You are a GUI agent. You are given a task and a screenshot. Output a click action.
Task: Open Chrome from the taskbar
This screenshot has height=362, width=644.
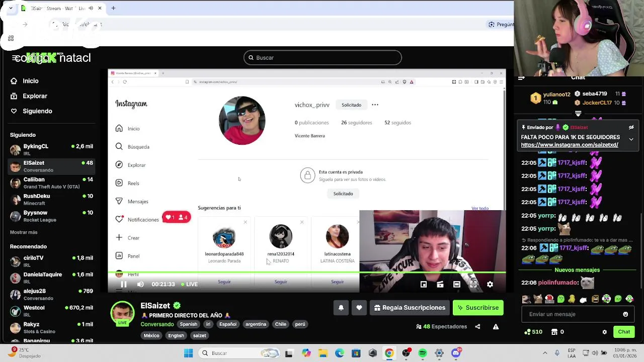point(389,353)
